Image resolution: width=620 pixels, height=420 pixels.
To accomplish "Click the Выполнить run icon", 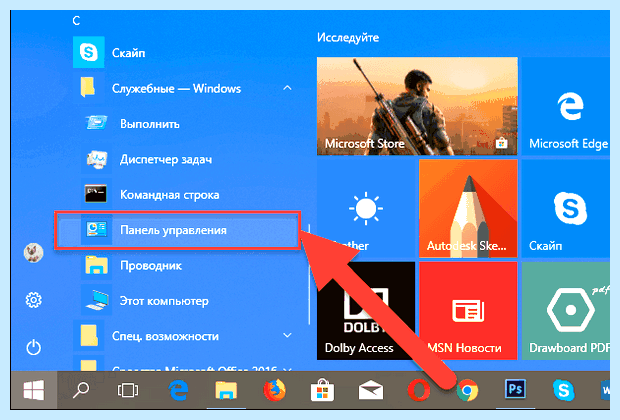I will [96, 123].
